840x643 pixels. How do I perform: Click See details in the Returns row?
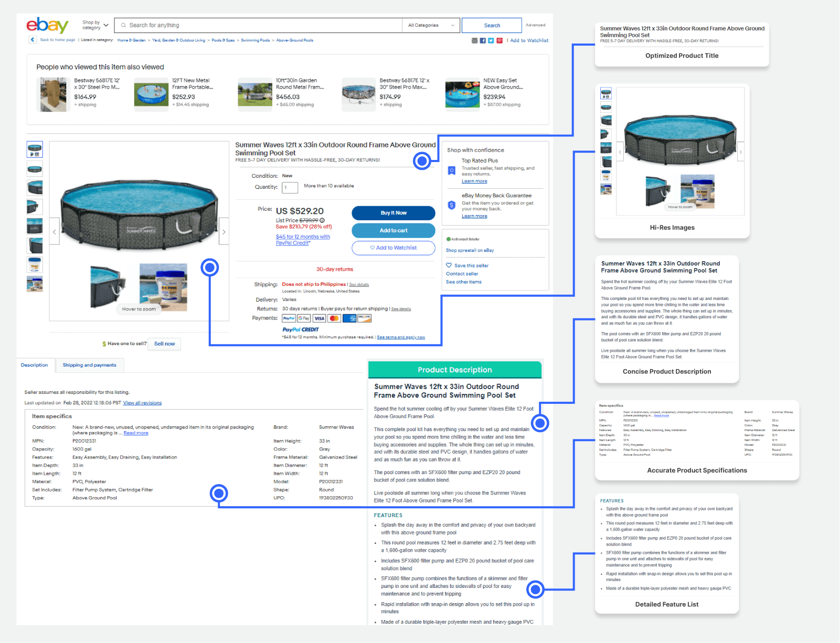tap(401, 309)
